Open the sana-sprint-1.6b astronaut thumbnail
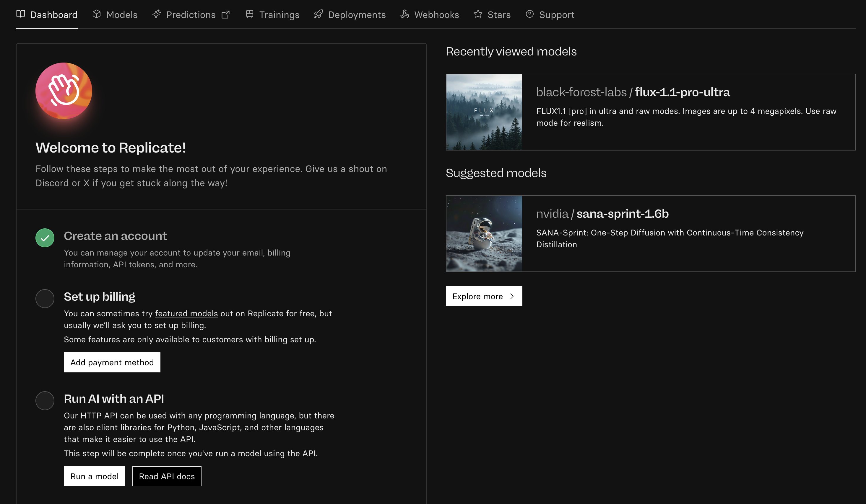 (484, 234)
